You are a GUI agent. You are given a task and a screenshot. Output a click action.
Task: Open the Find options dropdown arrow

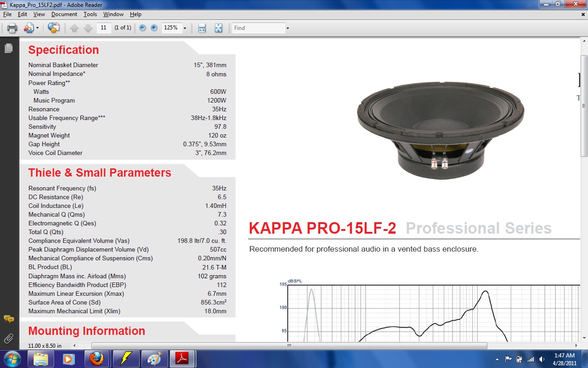point(288,28)
